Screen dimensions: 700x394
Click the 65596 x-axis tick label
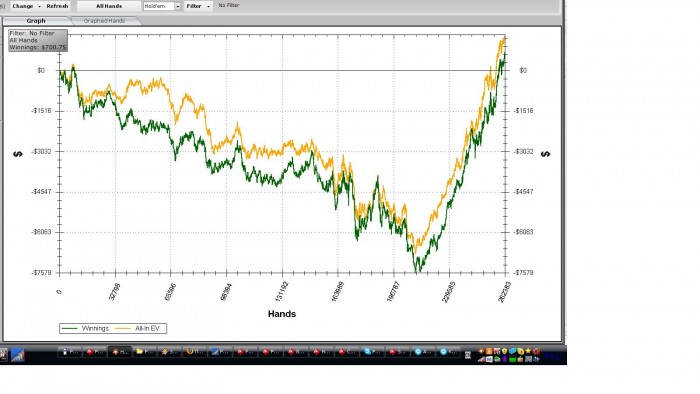[x=170, y=291]
